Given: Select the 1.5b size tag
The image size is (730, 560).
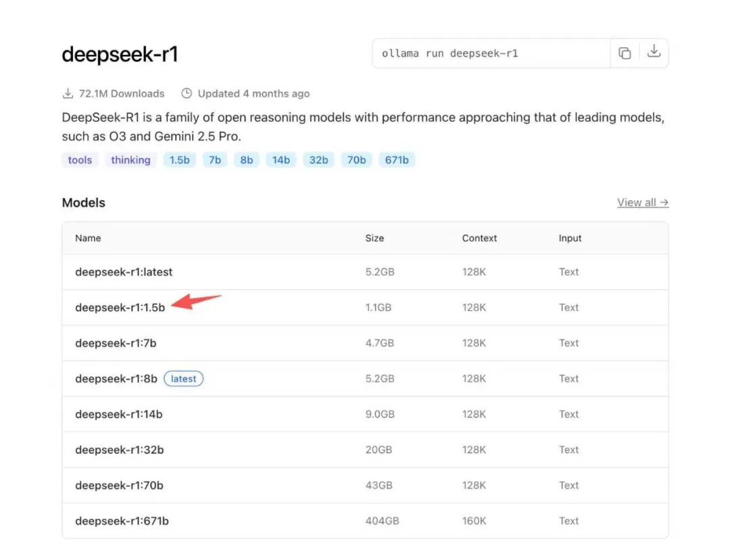Looking at the screenshot, I should (x=179, y=160).
